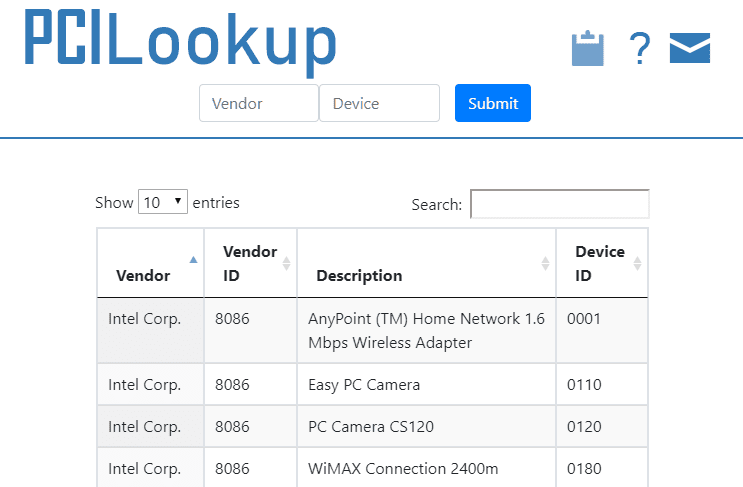Sort table by Vendor ID column
The width and height of the screenshot is (743, 487).
251,263
